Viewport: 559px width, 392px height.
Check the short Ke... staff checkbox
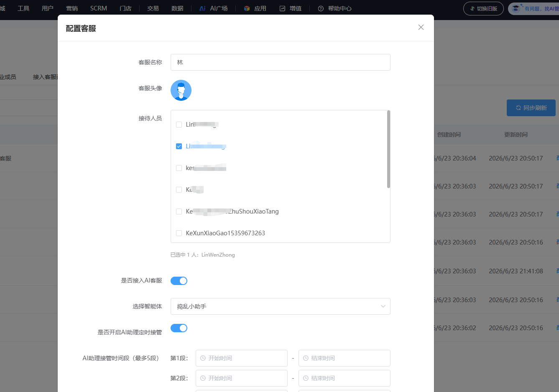pos(179,190)
